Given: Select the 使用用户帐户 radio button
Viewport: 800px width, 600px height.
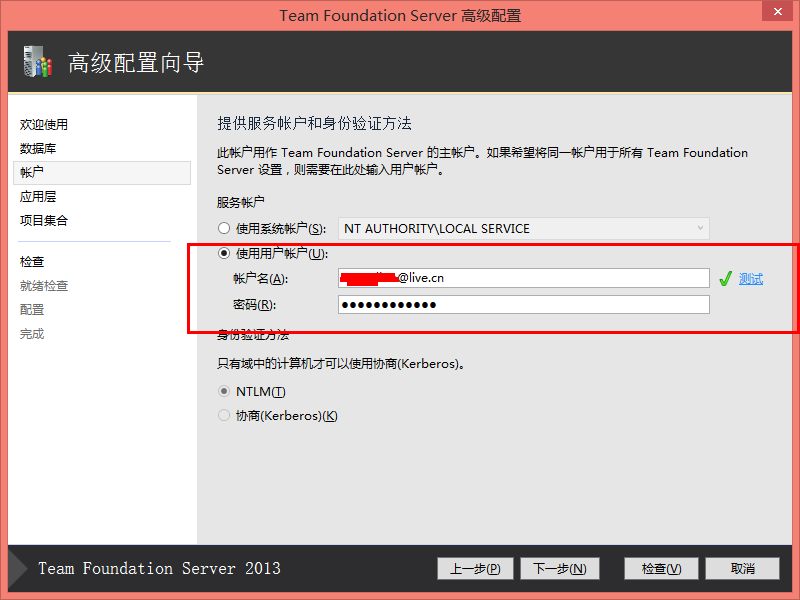Looking at the screenshot, I should 223,253.
